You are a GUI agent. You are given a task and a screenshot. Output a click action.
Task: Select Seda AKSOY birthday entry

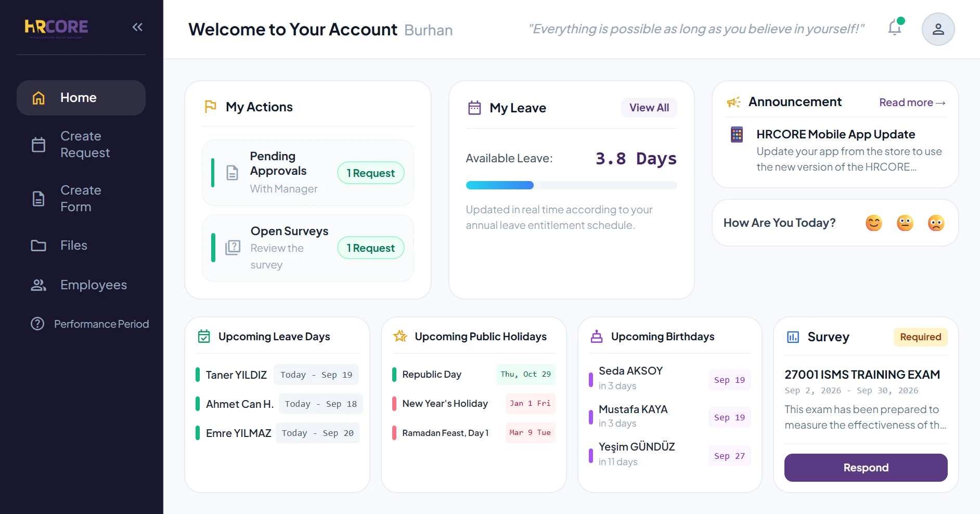coord(670,379)
